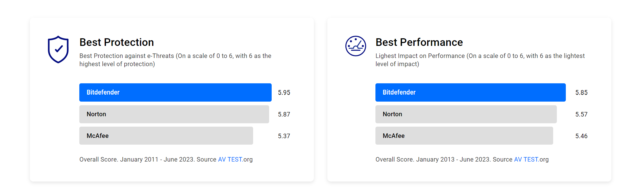Click the Lightest Impact on Performance description
The image size is (644, 188).
(x=480, y=60)
